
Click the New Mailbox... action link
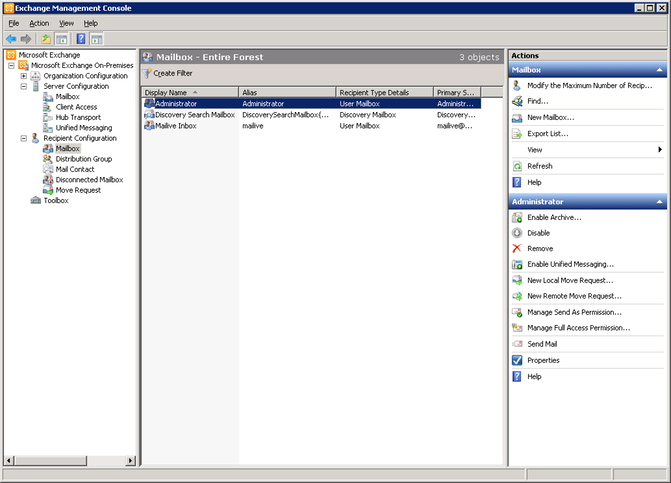pyautogui.click(x=551, y=118)
